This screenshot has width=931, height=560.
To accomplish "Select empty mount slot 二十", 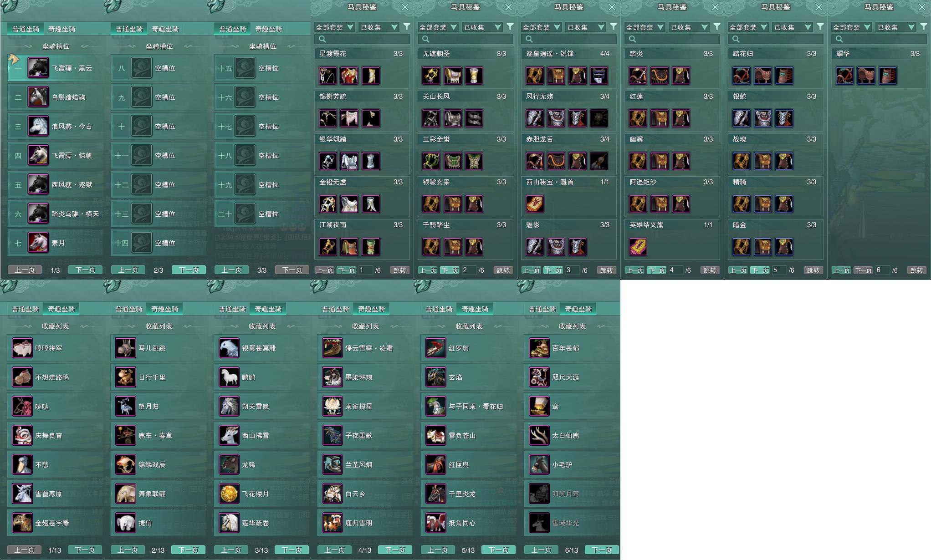I will (262, 214).
